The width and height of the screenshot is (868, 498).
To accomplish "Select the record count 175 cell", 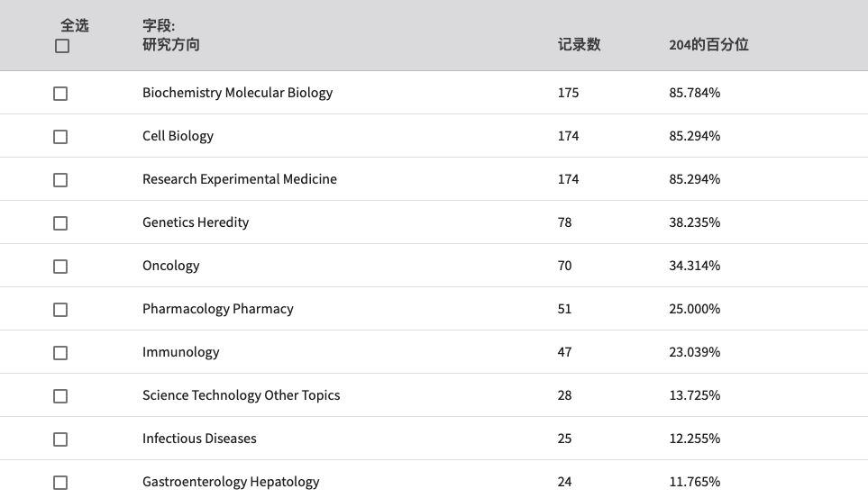I will point(568,93).
